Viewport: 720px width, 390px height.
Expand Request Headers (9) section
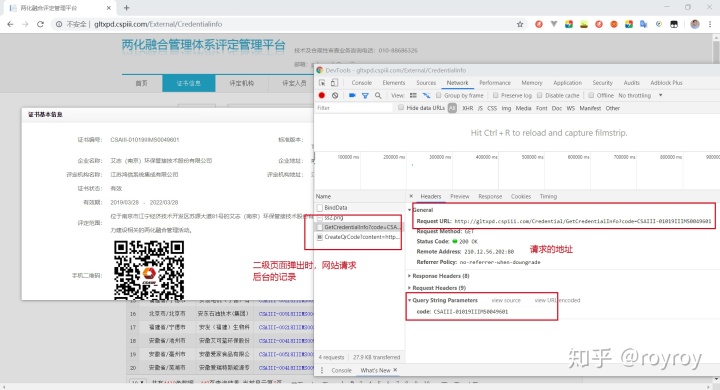tap(410, 288)
